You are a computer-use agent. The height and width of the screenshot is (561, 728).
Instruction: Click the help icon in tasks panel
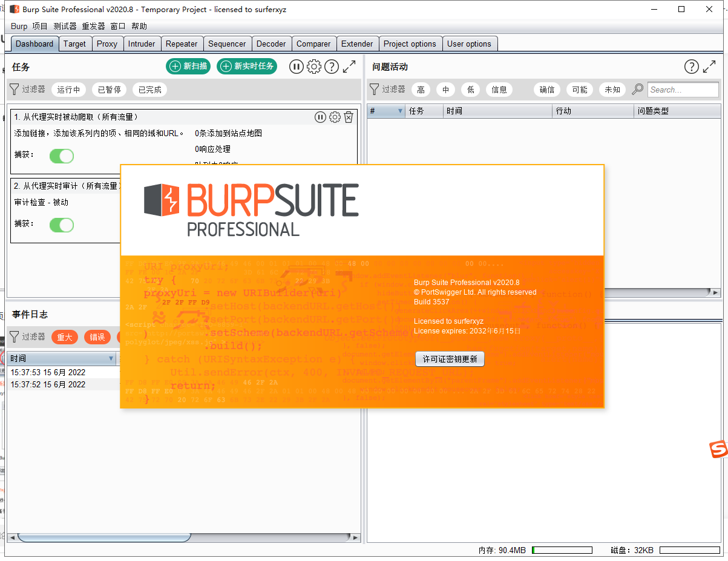click(331, 67)
